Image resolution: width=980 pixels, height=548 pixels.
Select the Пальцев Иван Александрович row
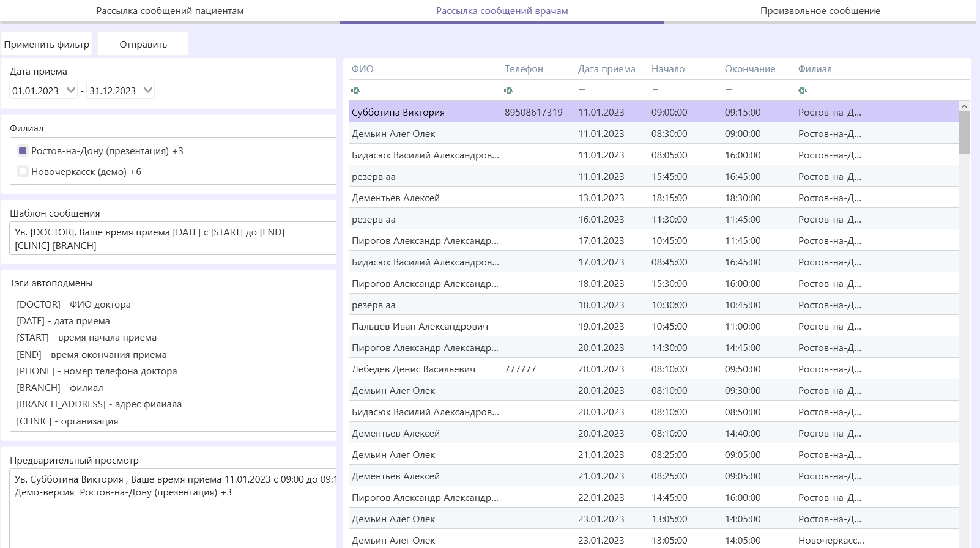coord(654,326)
